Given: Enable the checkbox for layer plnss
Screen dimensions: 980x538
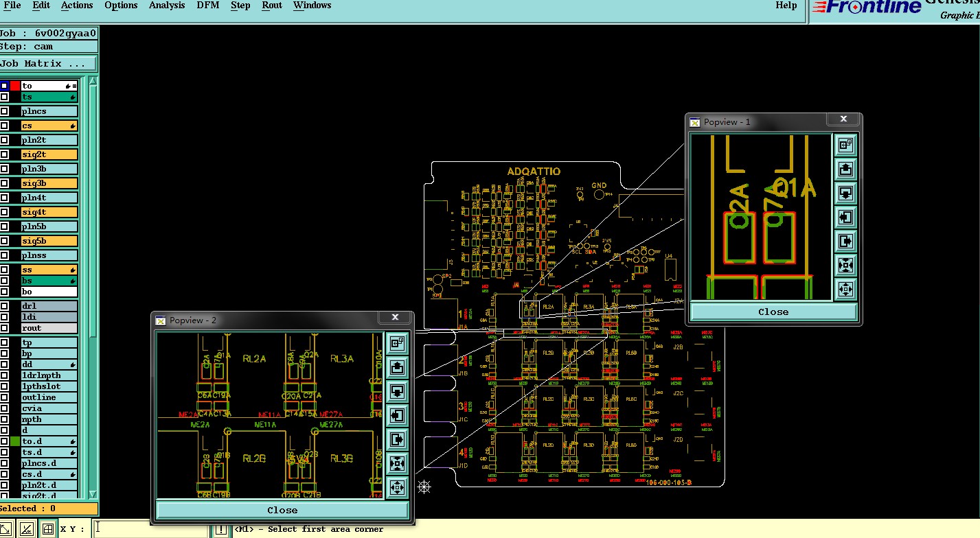Looking at the screenshot, I should pyautogui.click(x=4, y=255).
